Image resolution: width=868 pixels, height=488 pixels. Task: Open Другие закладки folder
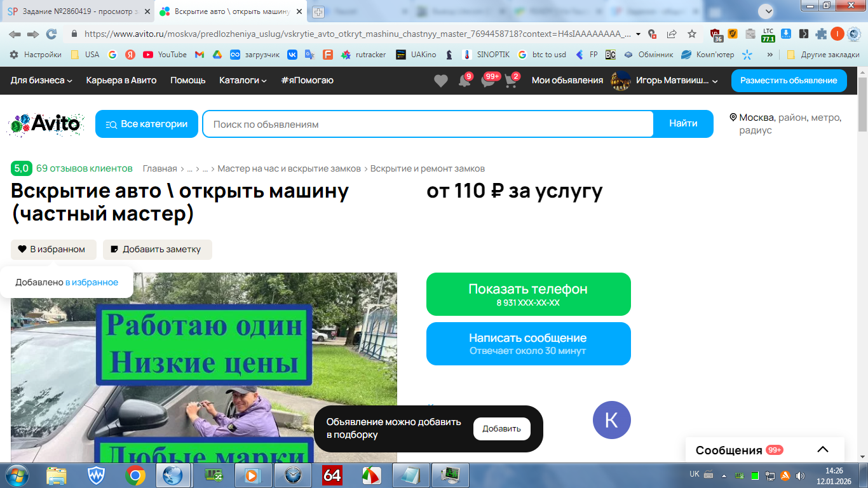click(823, 55)
